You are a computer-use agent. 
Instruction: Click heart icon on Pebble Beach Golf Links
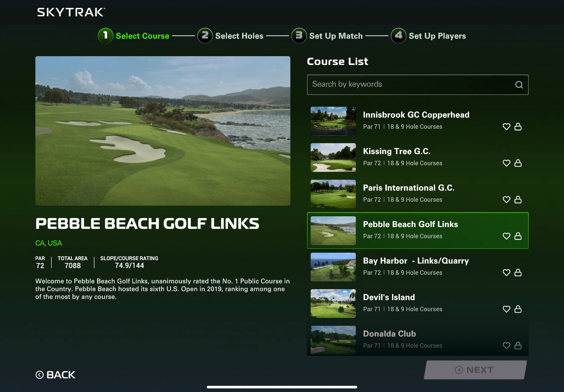pyautogui.click(x=506, y=236)
